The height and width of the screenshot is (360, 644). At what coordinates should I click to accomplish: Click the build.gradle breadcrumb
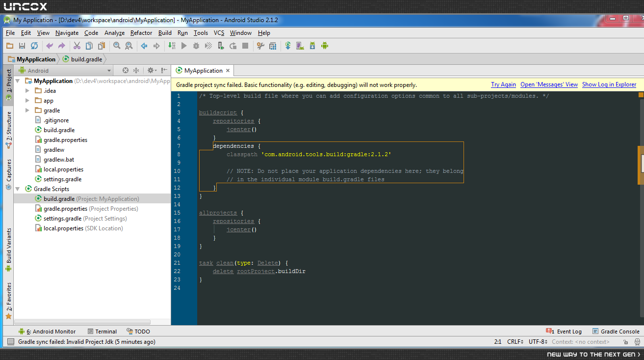(x=83, y=59)
